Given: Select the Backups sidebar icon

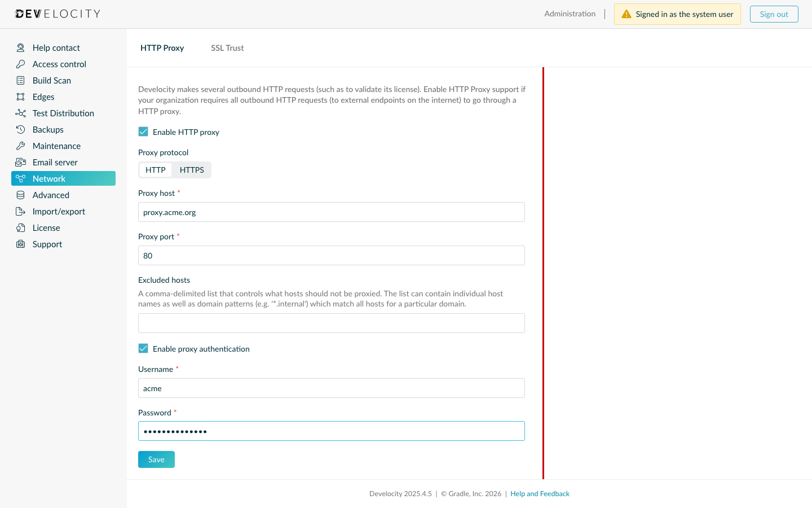Looking at the screenshot, I should click(20, 129).
